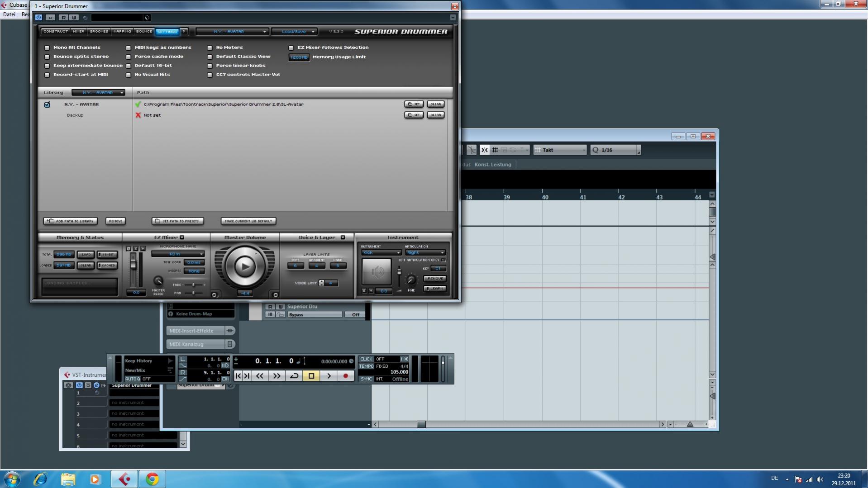The width and height of the screenshot is (868, 488).
Task: Solo the EZ Mixer channel with S button
Action: (x=136, y=249)
